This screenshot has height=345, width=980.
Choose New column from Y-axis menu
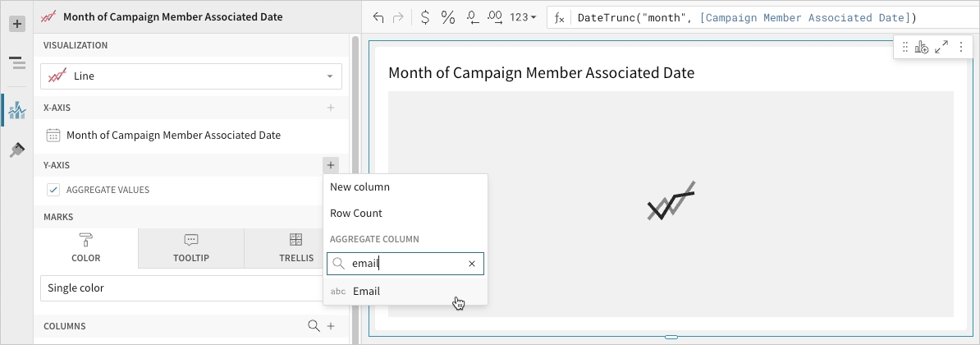point(359,187)
